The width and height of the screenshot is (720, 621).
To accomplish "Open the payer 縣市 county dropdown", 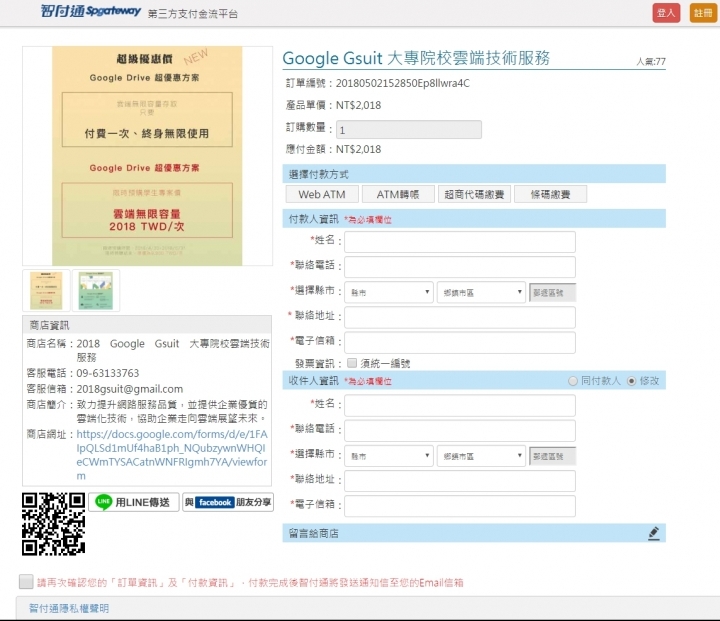I will [x=389, y=292].
